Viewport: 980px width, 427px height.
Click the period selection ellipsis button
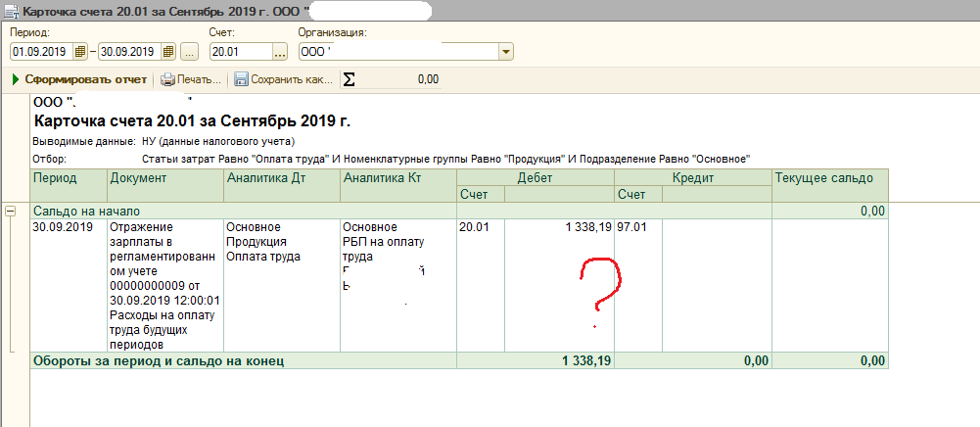pyautogui.click(x=190, y=52)
